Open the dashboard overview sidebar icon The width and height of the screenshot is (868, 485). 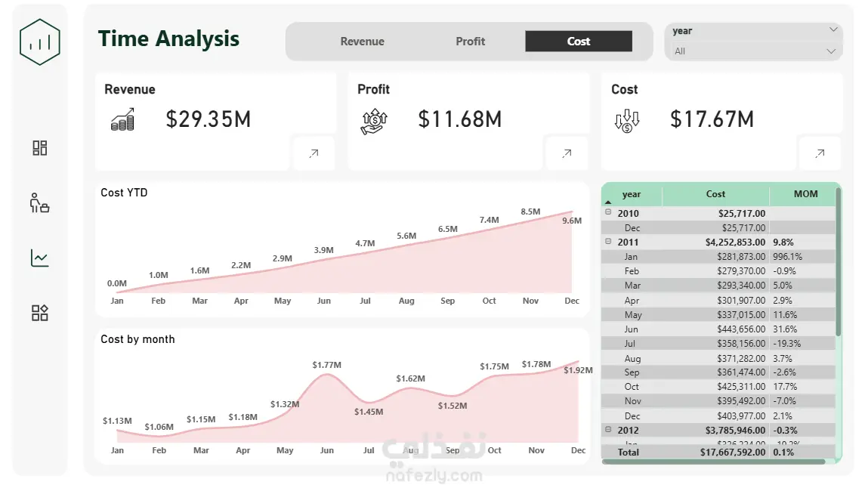pyautogui.click(x=40, y=148)
